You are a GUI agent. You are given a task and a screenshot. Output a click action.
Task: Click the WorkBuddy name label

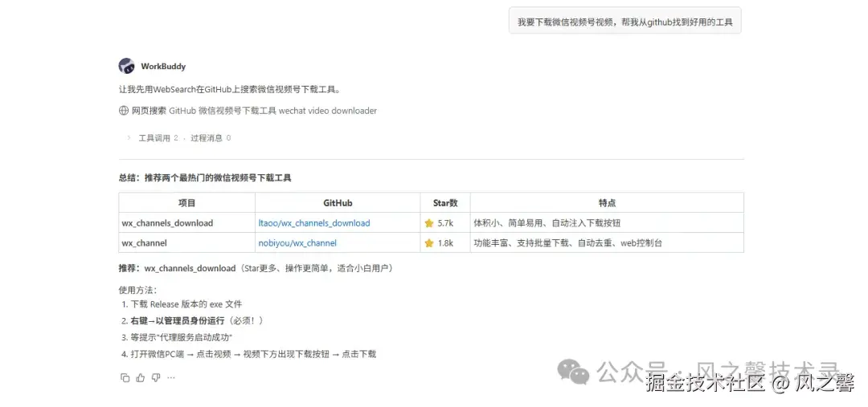[x=163, y=67]
